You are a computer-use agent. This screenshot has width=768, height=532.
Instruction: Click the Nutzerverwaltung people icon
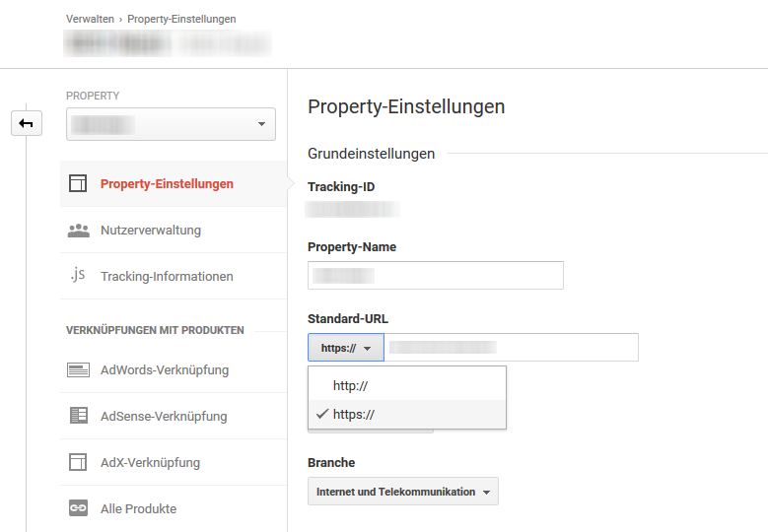78,230
